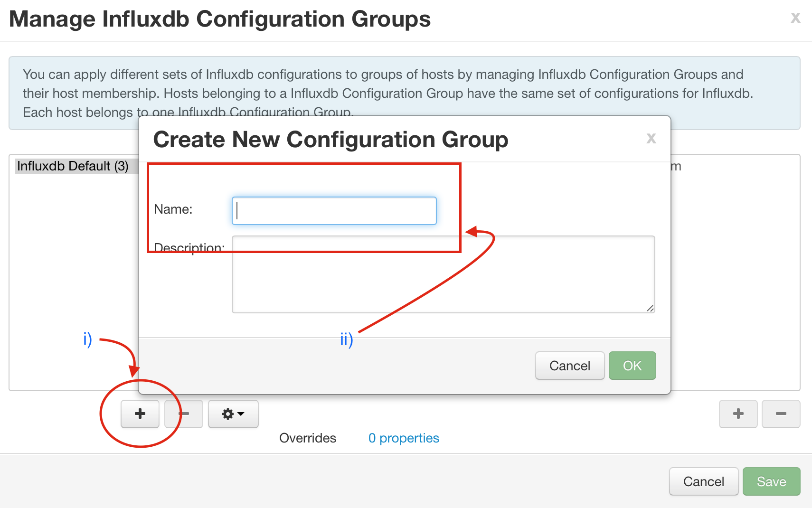Select Influxdb Default (3) group in list
The image size is (812, 508).
(x=73, y=166)
